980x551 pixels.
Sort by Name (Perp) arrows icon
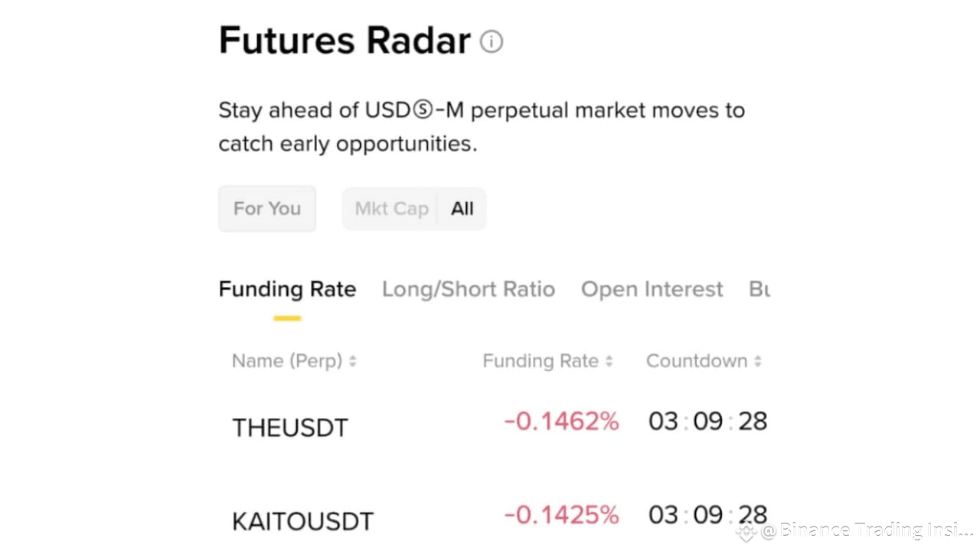[352, 361]
